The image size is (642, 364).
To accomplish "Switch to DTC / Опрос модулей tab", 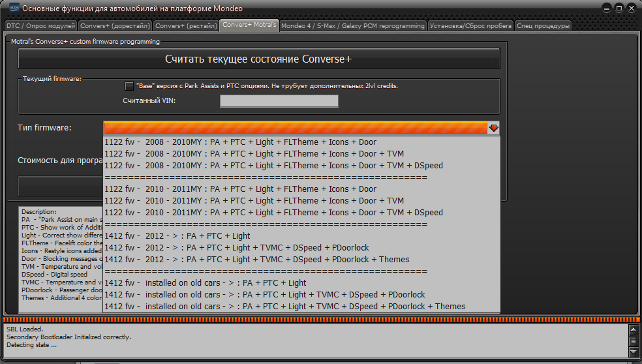I will 40,26.
